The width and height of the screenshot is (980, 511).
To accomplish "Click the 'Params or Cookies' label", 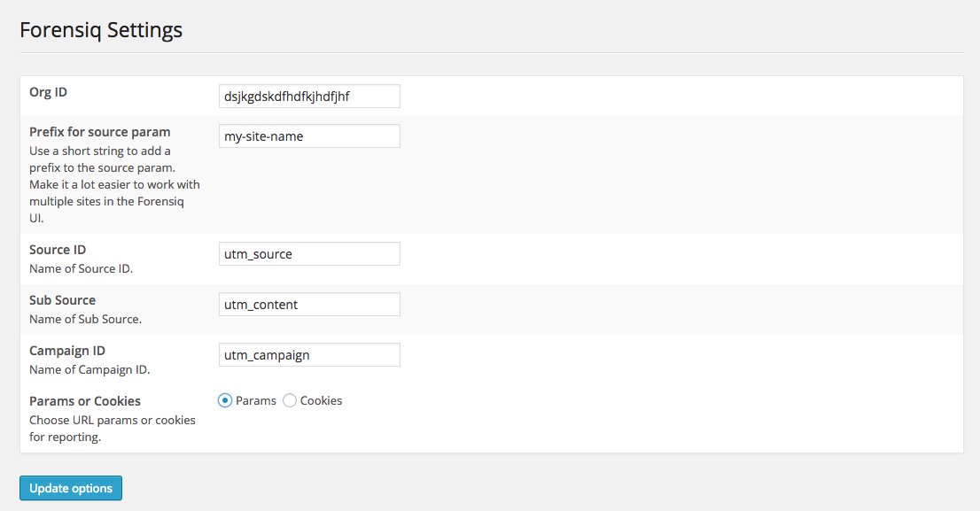I will pyautogui.click(x=85, y=401).
